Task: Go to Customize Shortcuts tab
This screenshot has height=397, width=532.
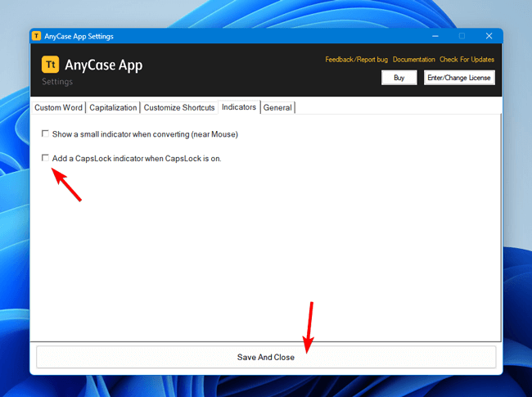Action: (179, 107)
